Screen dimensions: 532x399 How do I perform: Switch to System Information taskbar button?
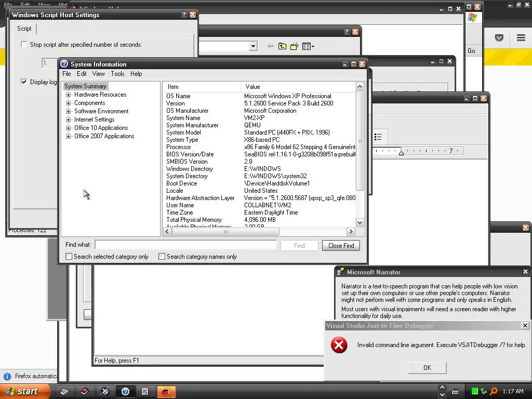pos(126,392)
